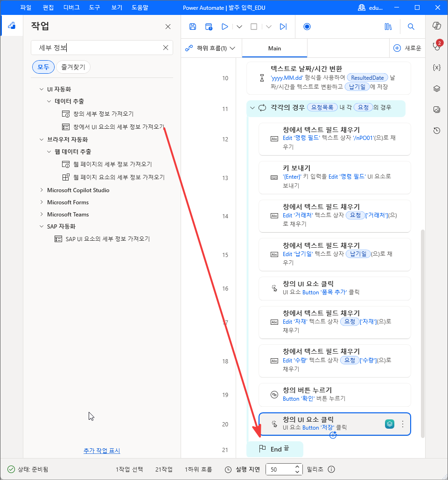448x480 pixels.
Task: Click the ResultedDate variable chip
Action: click(x=367, y=78)
